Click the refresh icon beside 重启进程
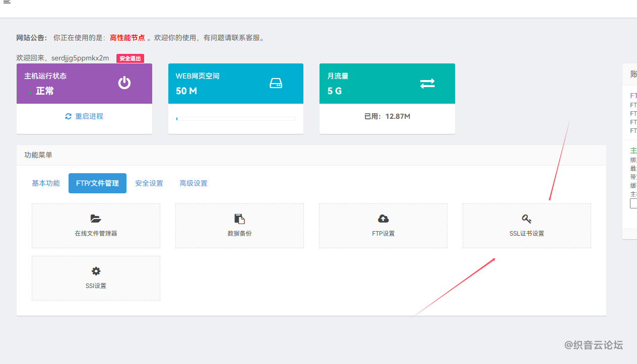Viewport: 637px width, 364px height. 69,116
